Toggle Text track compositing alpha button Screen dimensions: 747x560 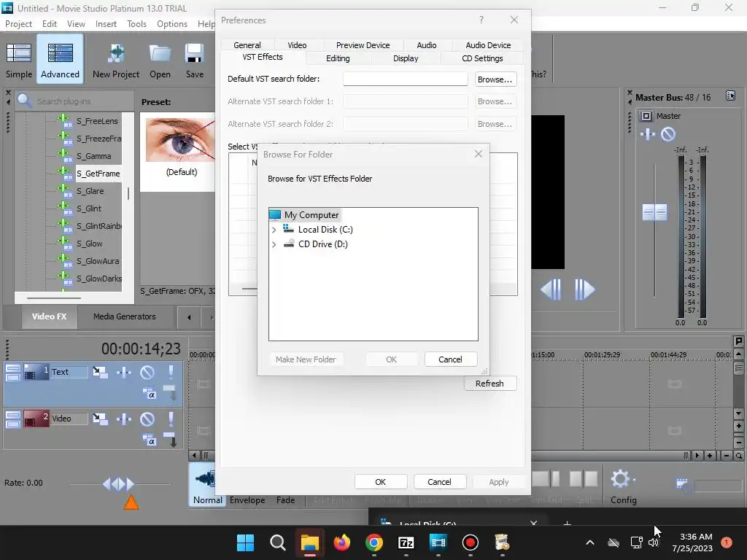click(149, 393)
